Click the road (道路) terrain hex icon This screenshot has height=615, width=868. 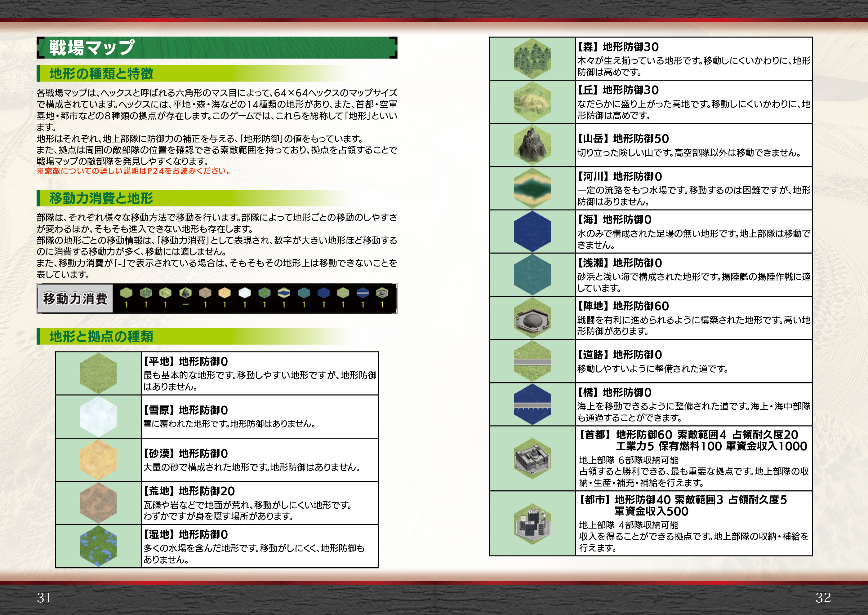pos(532,361)
